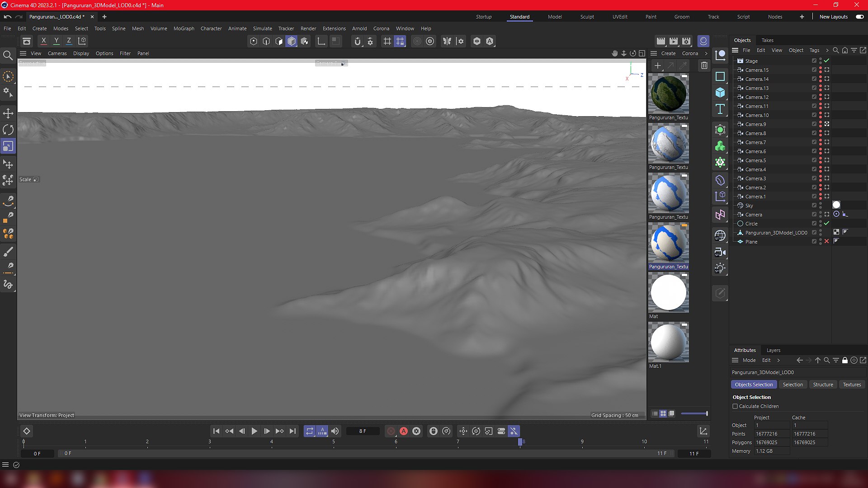868x488 pixels.
Task: Add a Text spline object icon
Action: [720, 109]
